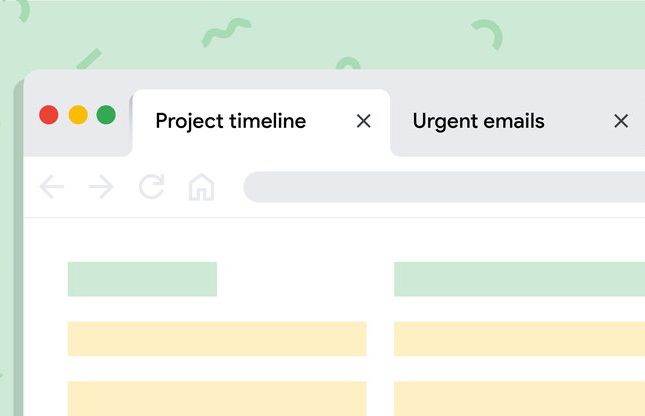
Task: Focus the browser address bar
Action: point(444,187)
